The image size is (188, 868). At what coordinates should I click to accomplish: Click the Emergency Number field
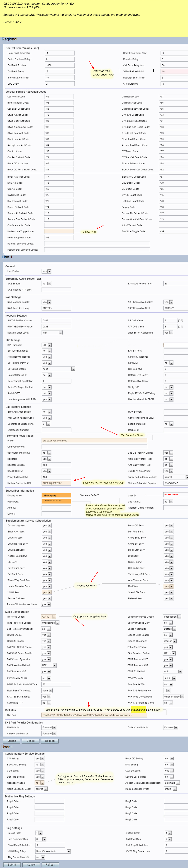(56, 430)
